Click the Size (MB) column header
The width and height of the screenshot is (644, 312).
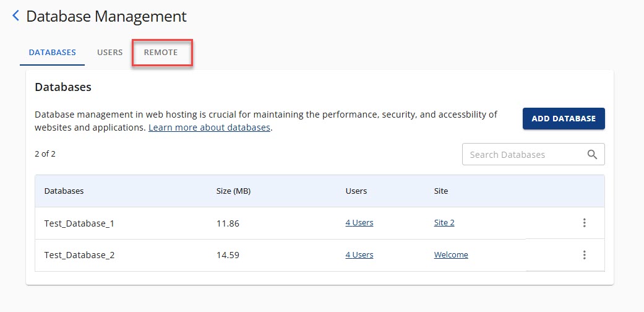pyautogui.click(x=233, y=191)
